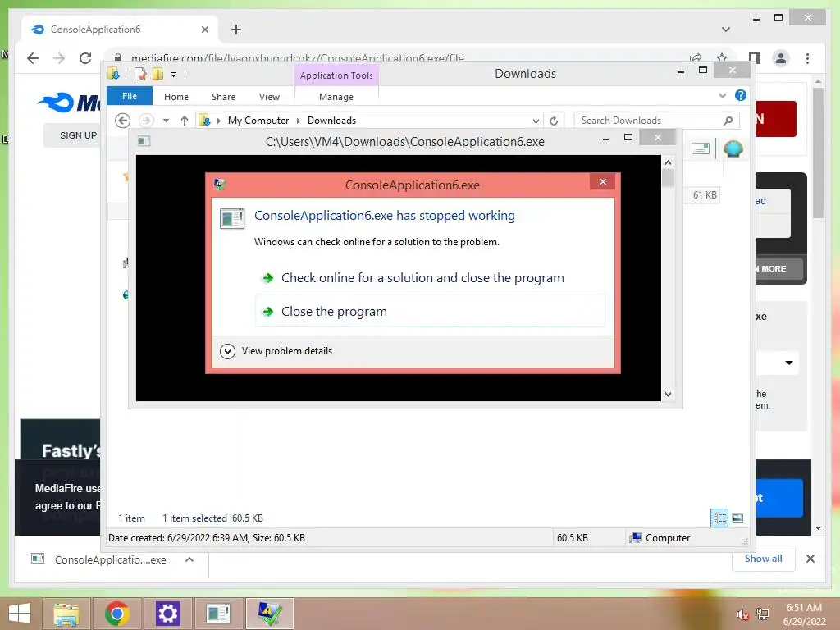Expand the address bar history dropdown
This screenshot has height=630, width=840.
[536, 121]
